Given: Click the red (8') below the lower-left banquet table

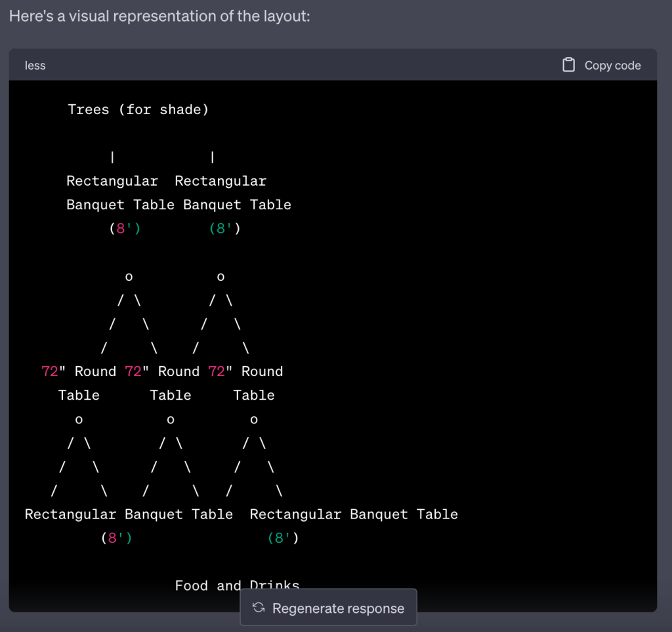Looking at the screenshot, I should coord(117,537).
